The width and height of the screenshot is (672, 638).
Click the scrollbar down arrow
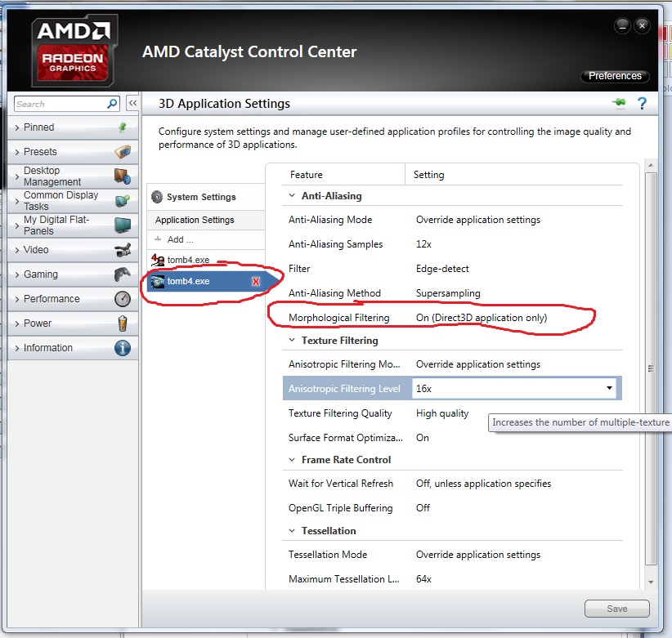651,582
